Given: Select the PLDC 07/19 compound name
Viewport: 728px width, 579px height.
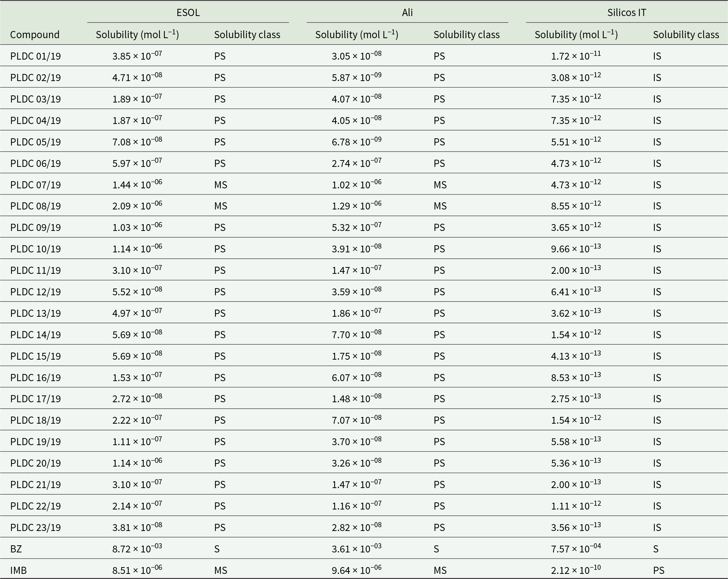Looking at the screenshot, I should click(35, 185).
